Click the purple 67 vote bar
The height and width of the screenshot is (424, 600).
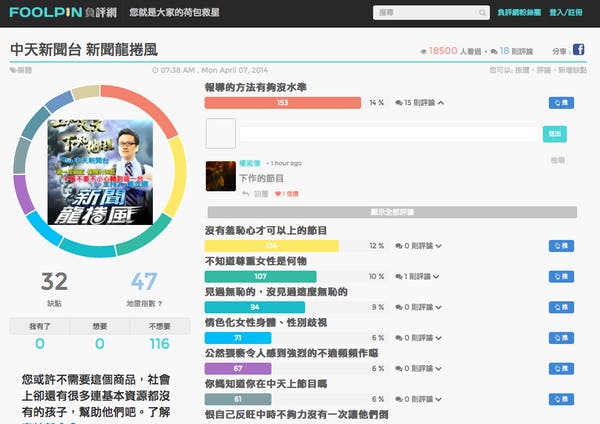pyautogui.click(x=238, y=368)
